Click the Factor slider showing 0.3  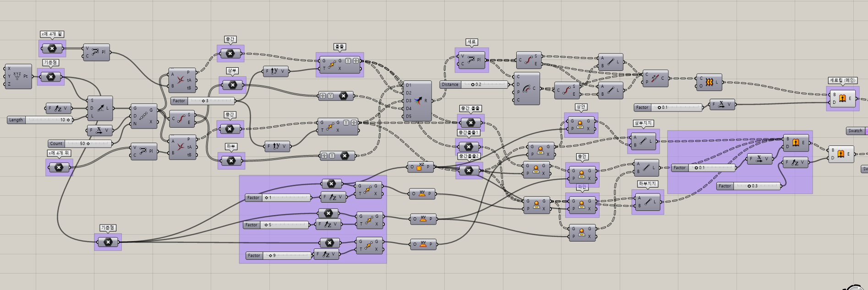[x=748, y=186]
